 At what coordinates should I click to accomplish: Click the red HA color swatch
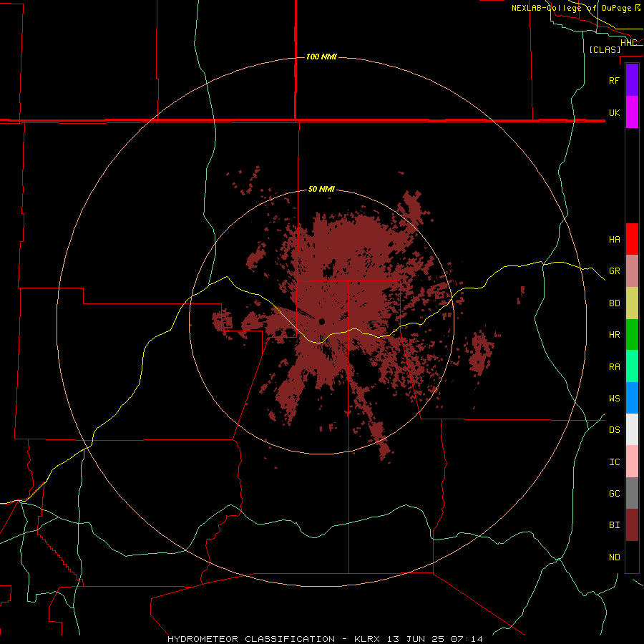pyautogui.click(x=632, y=239)
